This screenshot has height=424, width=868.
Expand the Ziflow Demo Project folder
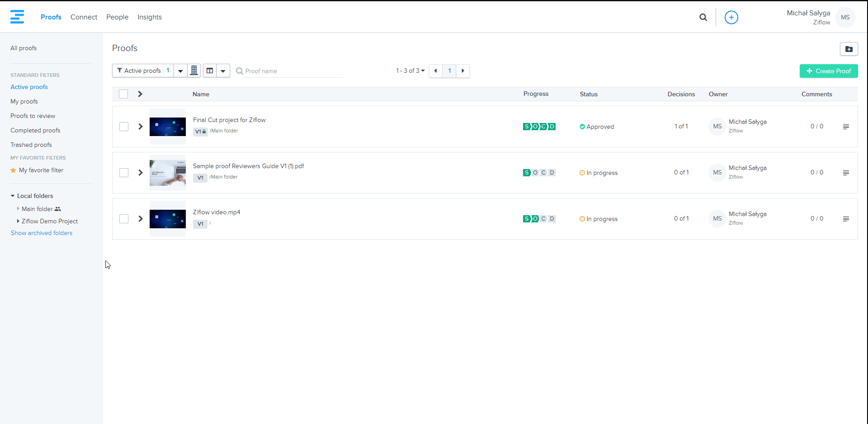(x=18, y=221)
